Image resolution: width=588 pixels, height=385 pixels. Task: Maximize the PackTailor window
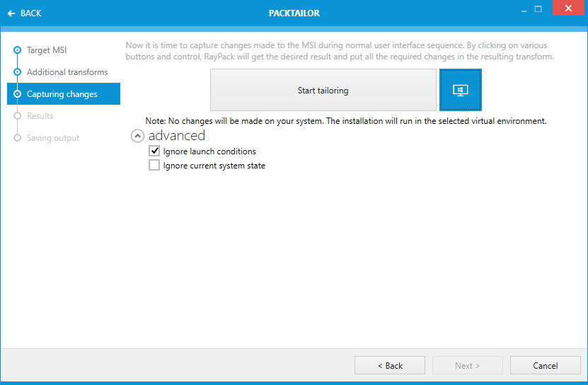click(538, 10)
